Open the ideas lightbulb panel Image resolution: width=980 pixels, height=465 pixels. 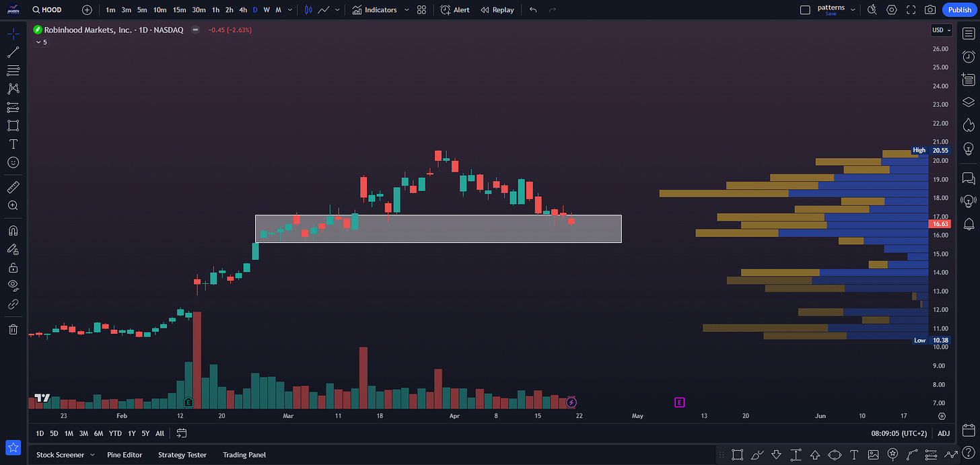(969, 148)
